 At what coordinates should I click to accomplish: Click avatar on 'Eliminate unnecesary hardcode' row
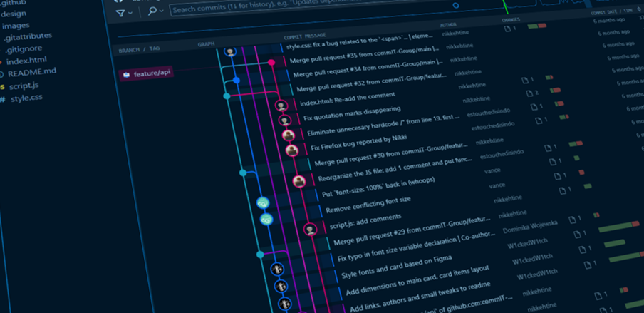coord(289,135)
